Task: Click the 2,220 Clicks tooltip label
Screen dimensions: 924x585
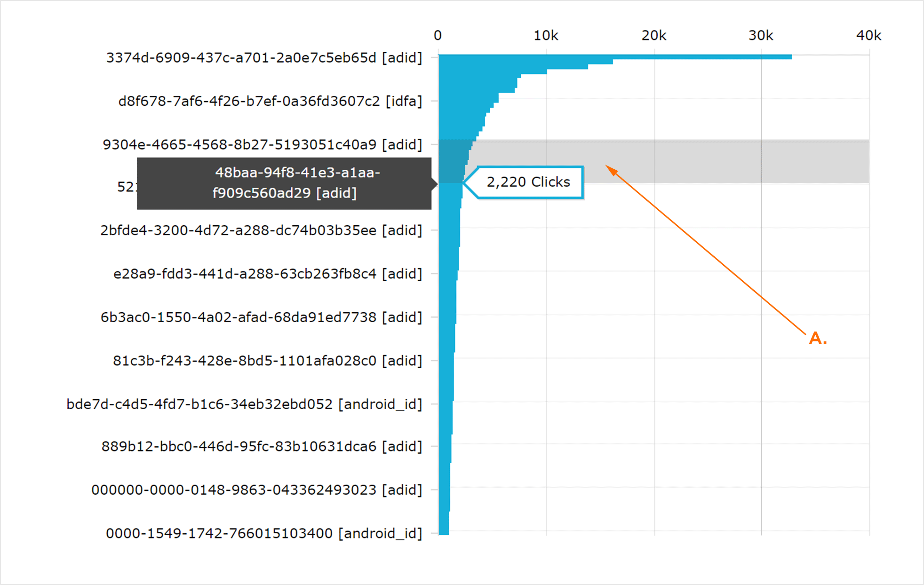Action: [528, 182]
